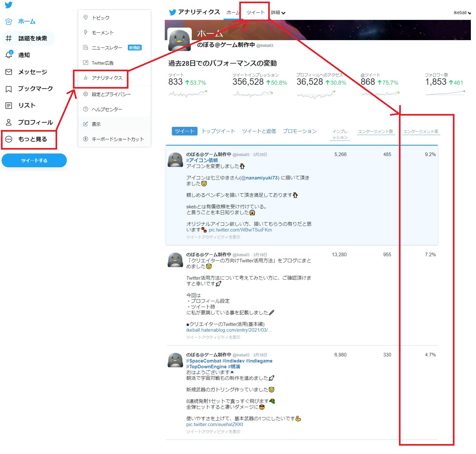Click the モーメント lightning icon

pos(85,32)
